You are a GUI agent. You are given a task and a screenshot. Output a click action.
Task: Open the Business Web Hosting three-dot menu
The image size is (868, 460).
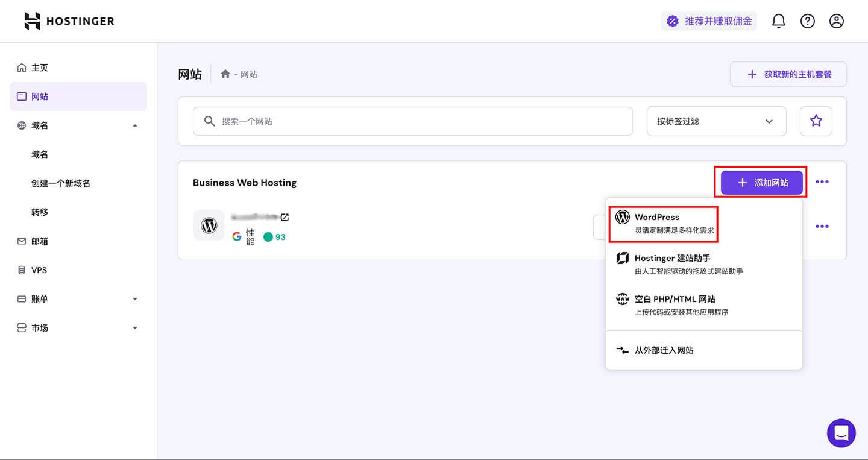click(x=822, y=182)
